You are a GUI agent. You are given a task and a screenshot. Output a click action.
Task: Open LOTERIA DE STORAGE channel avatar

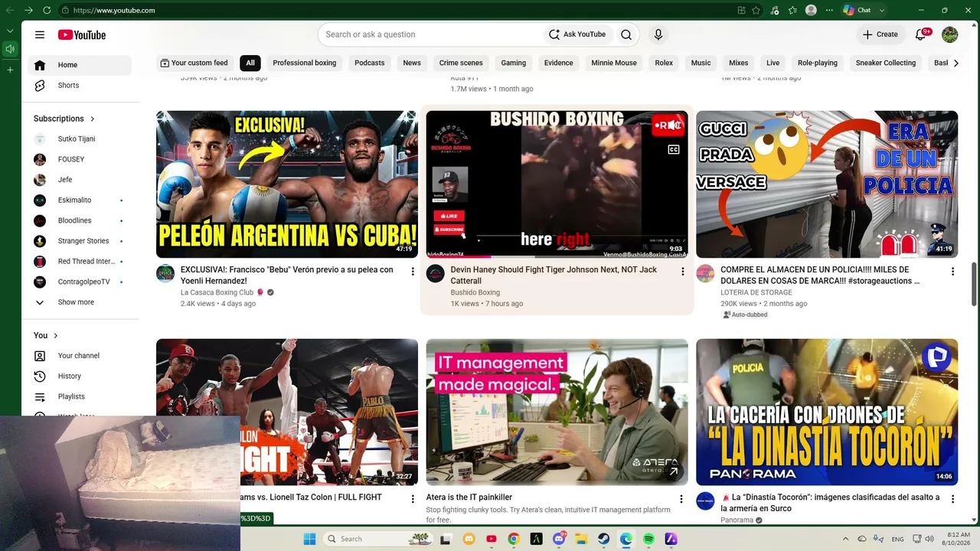coord(705,273)
